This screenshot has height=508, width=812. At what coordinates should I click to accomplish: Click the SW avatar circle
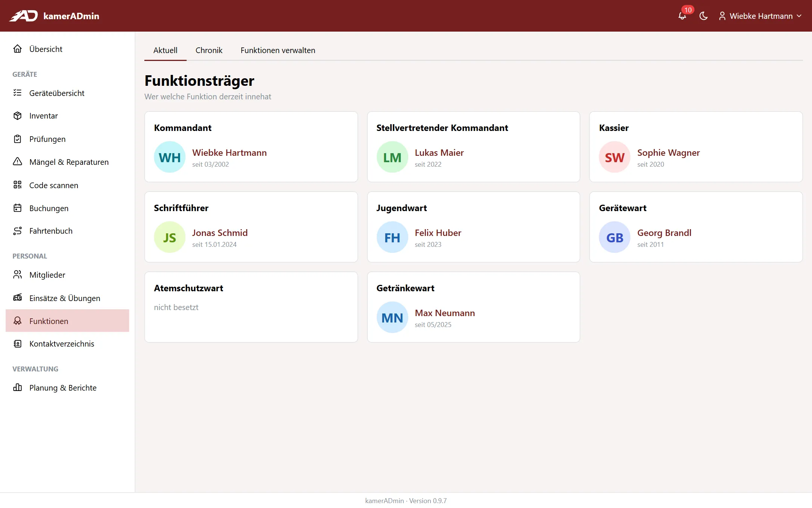(615, 157)
